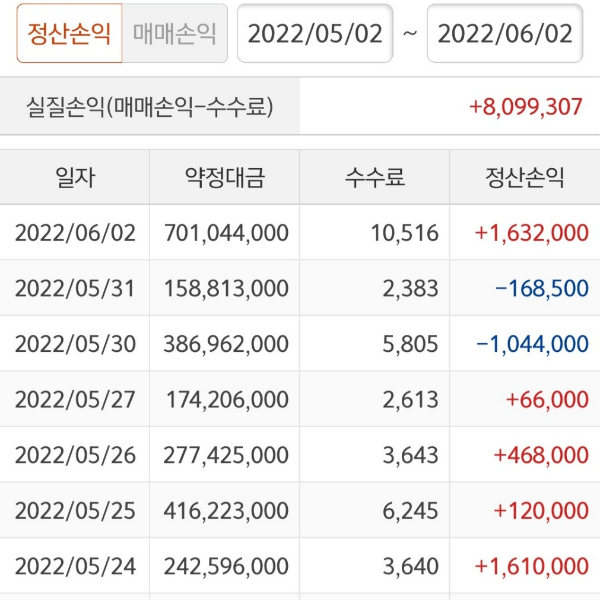Screen dimensions: 600x600
Task: Click the 정산손익 column header
Action: pyautogui.click(x=525, y=178)
